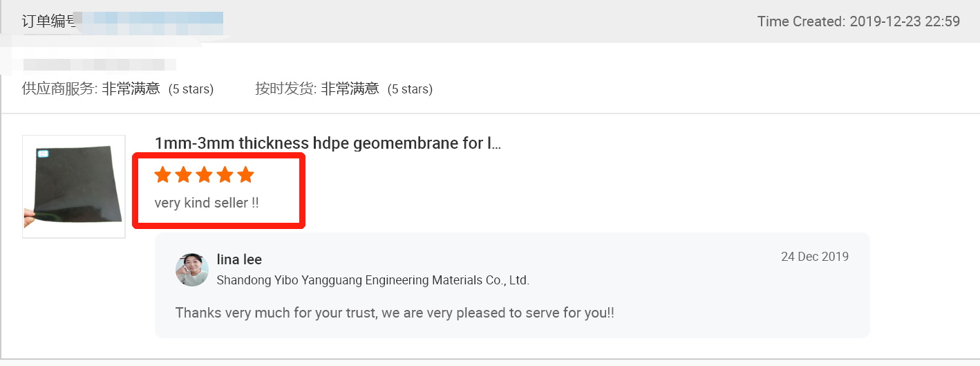The image size is (980, 366).
Task: Open the hdpe geomembrane product title
Action: (x=328, y=143)
